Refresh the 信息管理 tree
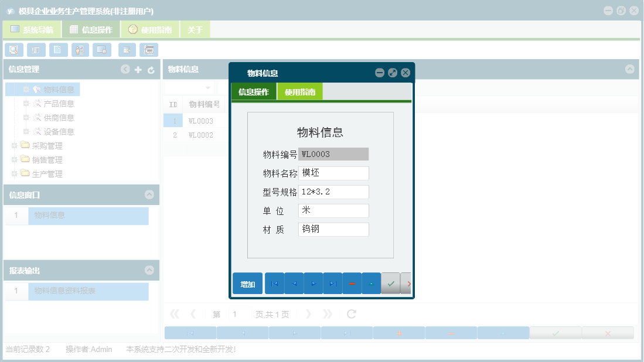This screenshot has width=644, height=362. 151,70
